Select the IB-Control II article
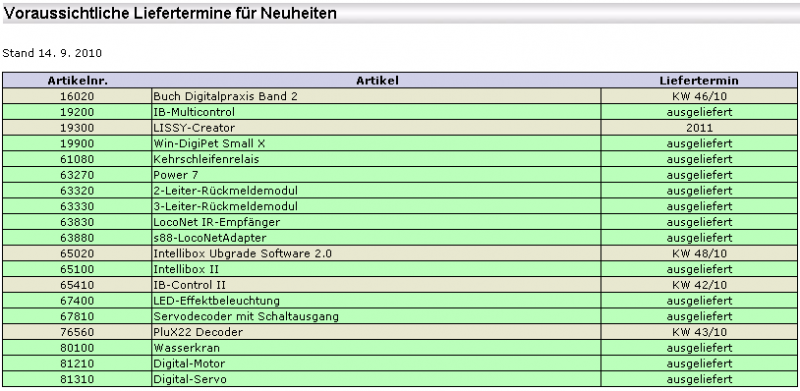 click(x=189, y=285)
